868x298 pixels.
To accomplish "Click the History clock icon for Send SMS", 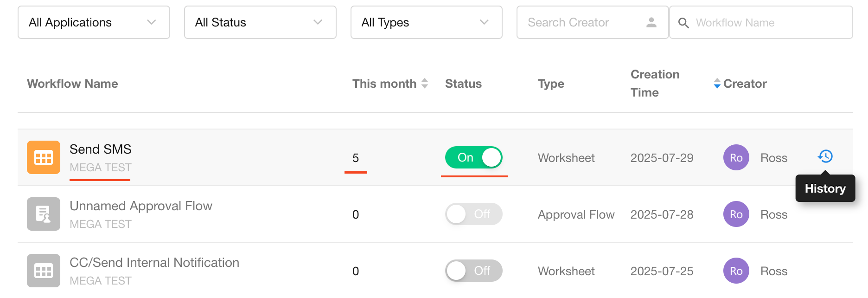I will (x=825, y=156).
